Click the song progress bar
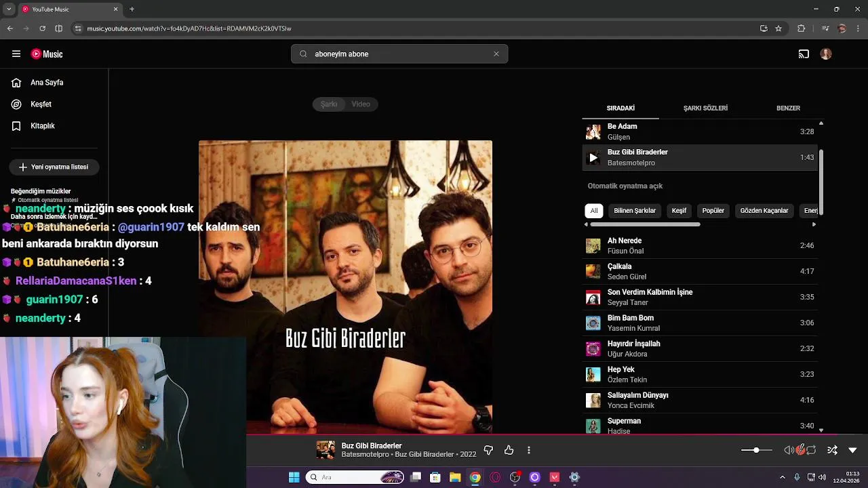Image resolution: width=868 pixels, height=488 pixels. tap(556, 435)
